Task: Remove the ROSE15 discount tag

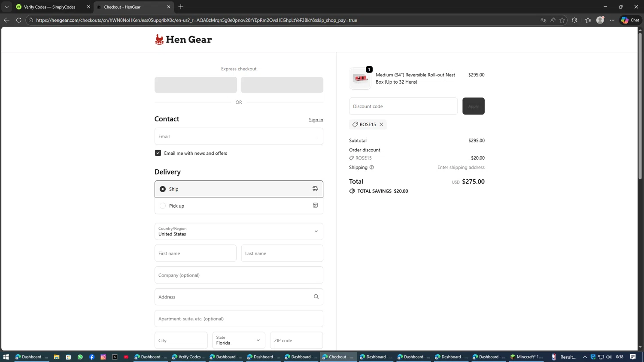Action: tap(381, 124)
